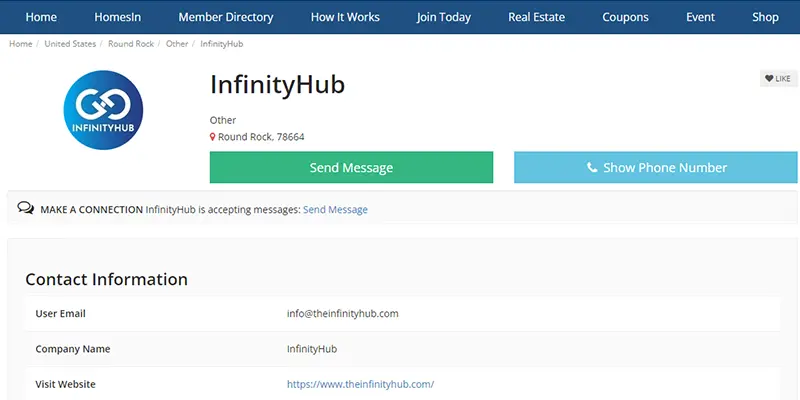Open How It Works page
Screen dimensions: 800x400
[345, 17]
